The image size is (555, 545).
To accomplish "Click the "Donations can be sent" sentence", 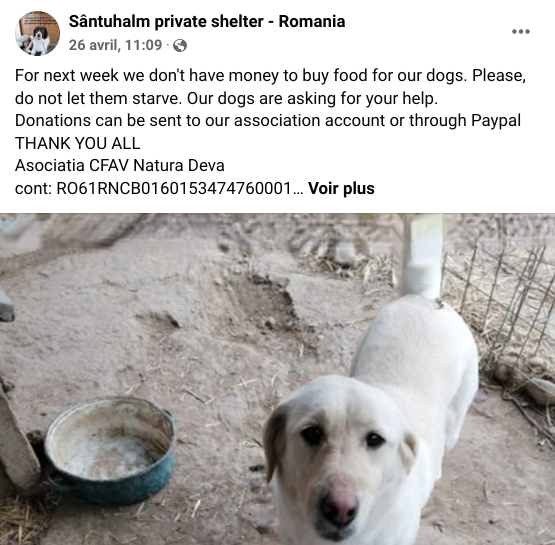I will (268, 121).
